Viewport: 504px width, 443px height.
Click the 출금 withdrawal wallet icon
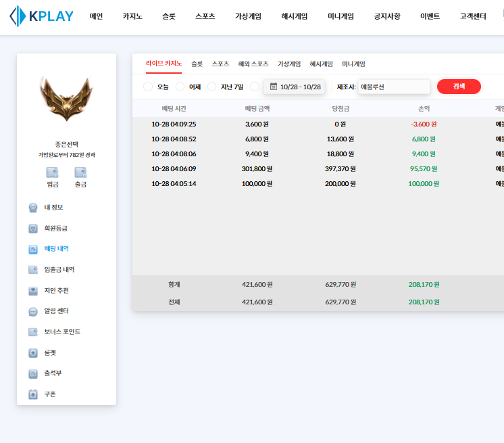(x=80, y=172)
